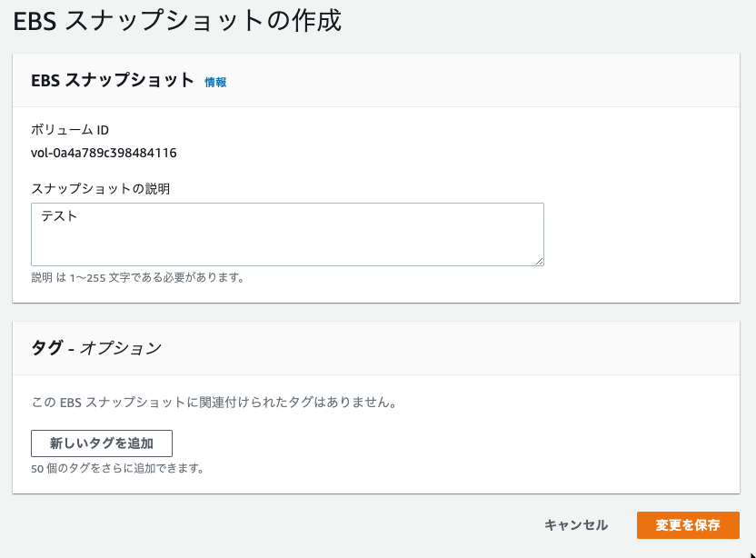Select the volume ID vol-0a4a789c398484116

click(x=104, y=153)
